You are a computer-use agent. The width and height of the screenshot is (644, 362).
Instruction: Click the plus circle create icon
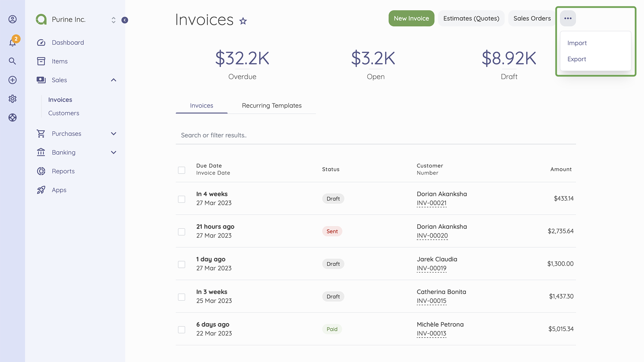click(12, 80)
